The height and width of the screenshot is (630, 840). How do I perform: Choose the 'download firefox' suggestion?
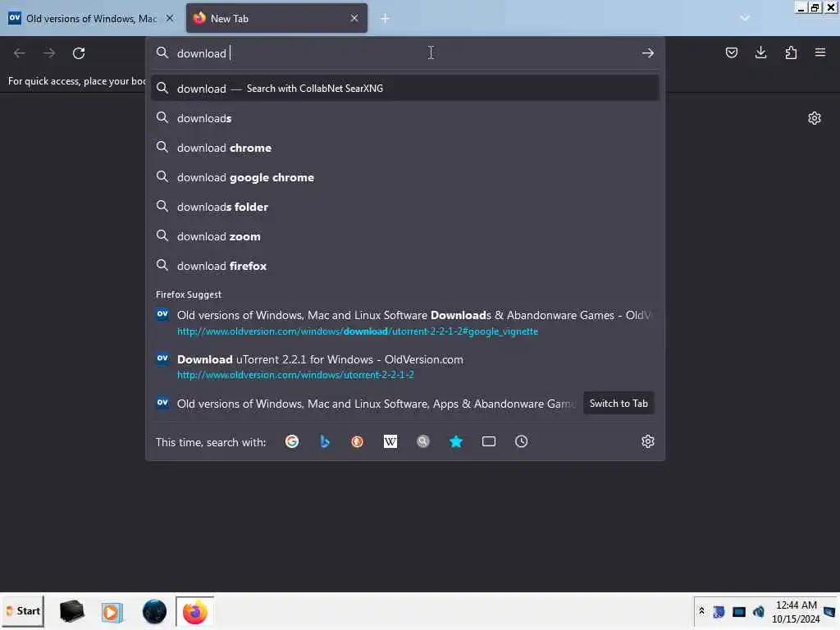tap(405, 266)
